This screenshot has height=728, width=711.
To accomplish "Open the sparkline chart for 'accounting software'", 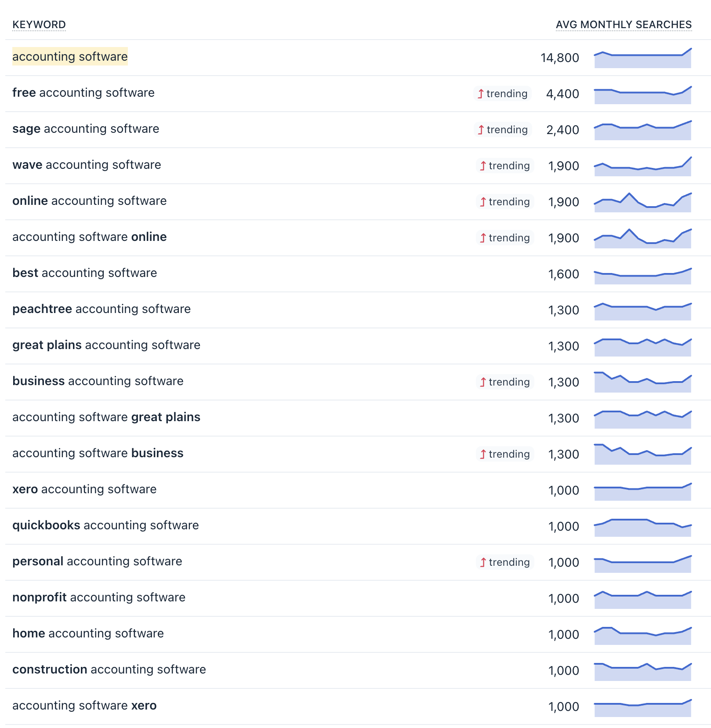I will coord(643,58).
